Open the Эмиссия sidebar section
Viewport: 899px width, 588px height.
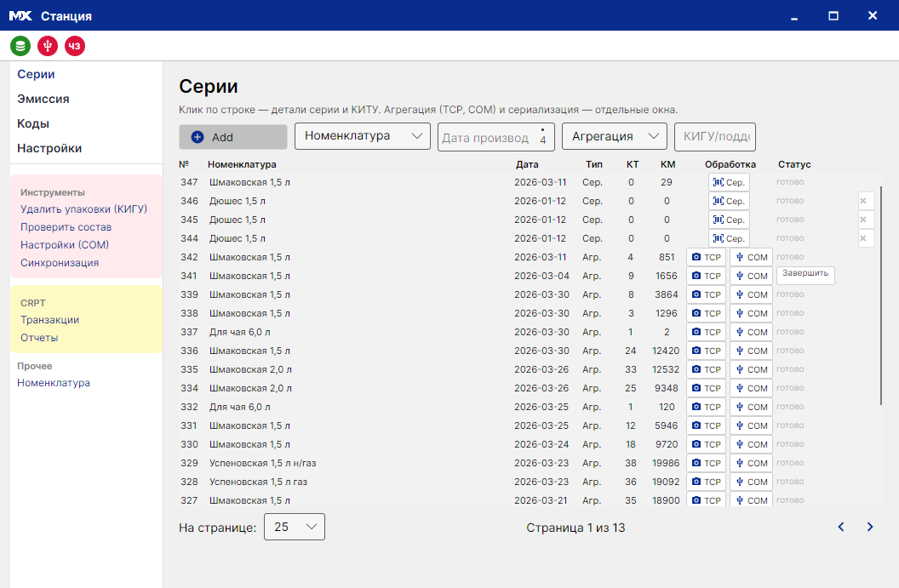[43, 99]
